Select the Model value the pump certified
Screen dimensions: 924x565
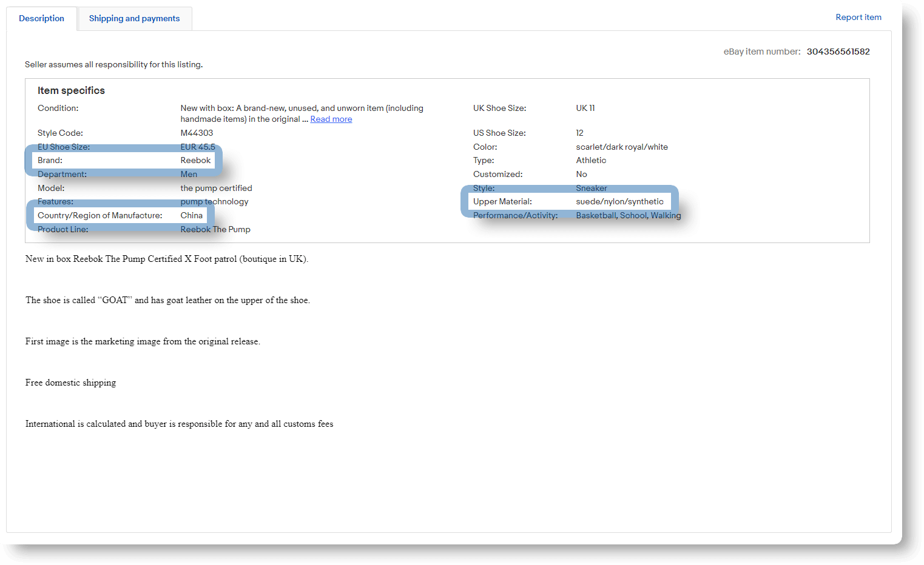(x=216, y=188)
